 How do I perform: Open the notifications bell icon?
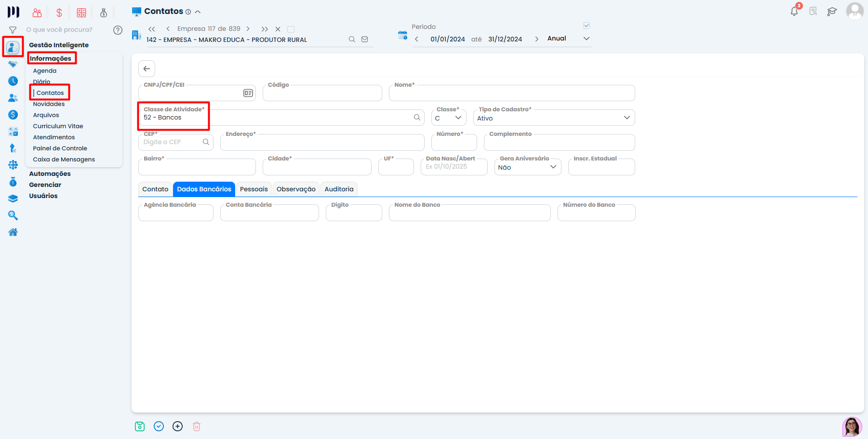[794, 11]
